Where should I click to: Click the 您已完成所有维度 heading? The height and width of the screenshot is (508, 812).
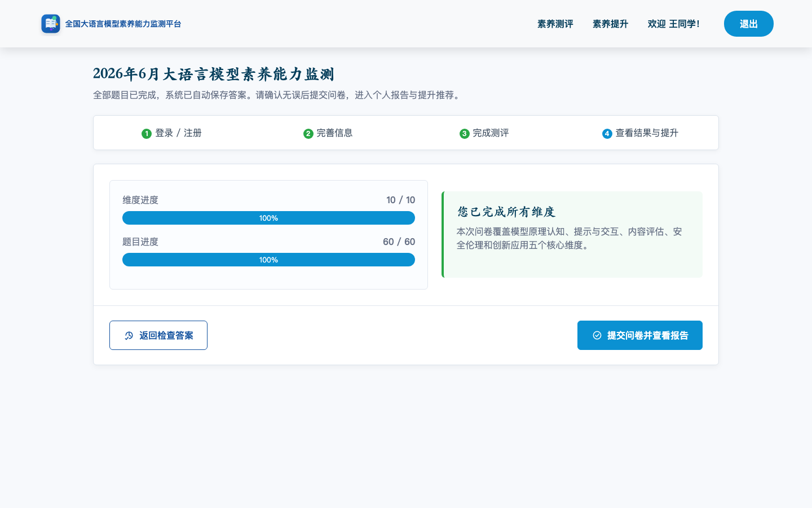pos(506,212)
